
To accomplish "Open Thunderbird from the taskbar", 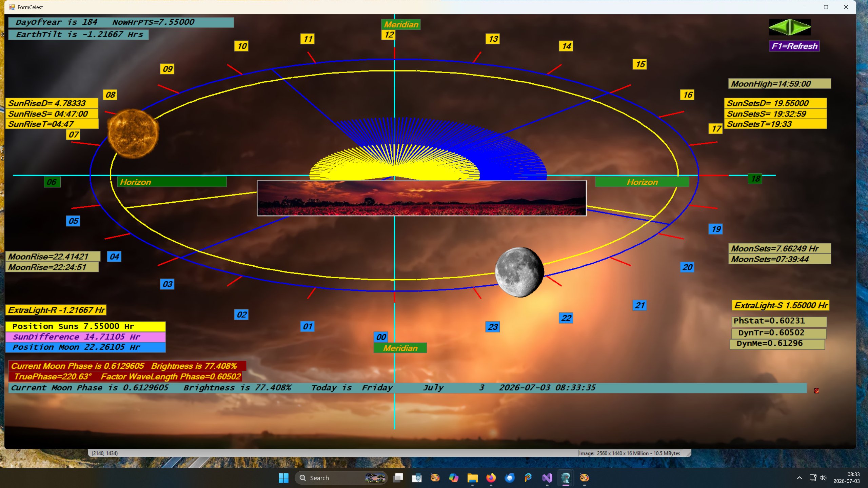I will click(x=509, y=478).
